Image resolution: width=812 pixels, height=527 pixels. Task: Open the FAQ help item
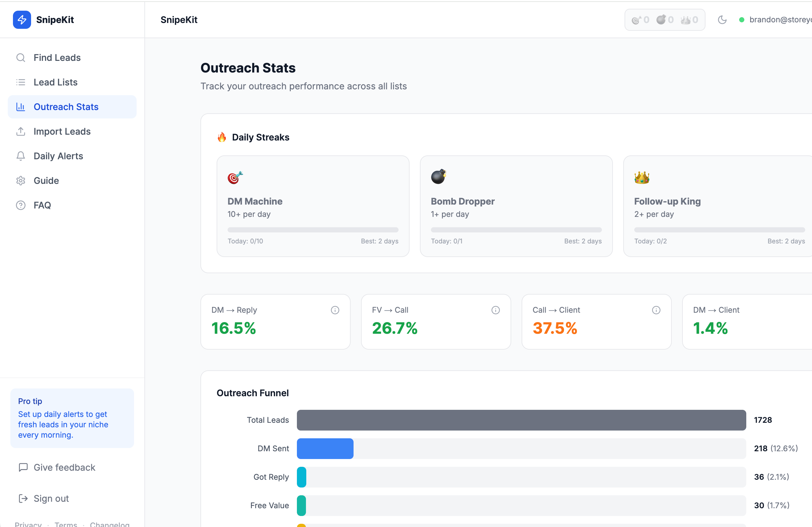[42, 205]
